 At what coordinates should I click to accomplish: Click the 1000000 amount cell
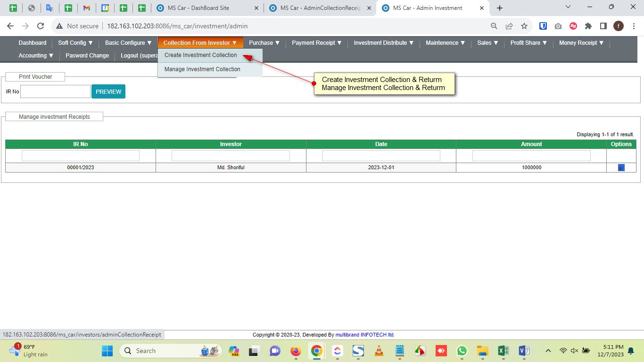[x=531, y=168]
